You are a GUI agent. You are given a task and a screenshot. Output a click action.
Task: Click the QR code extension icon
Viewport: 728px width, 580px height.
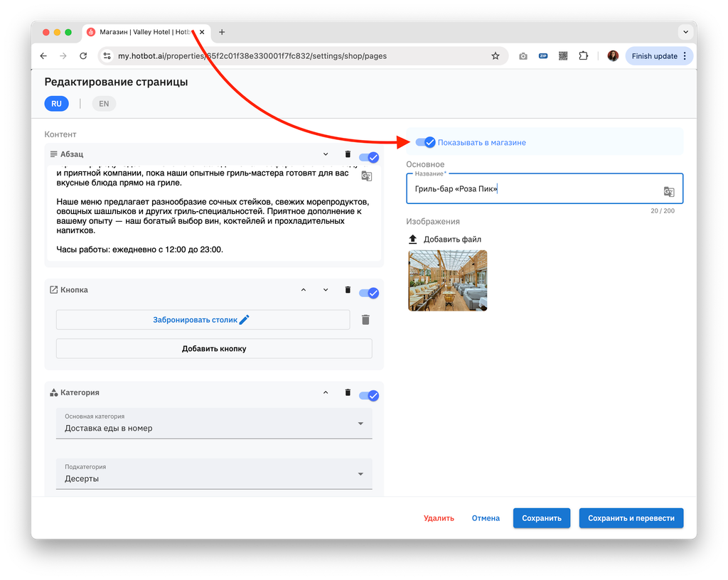click(563, 56)
